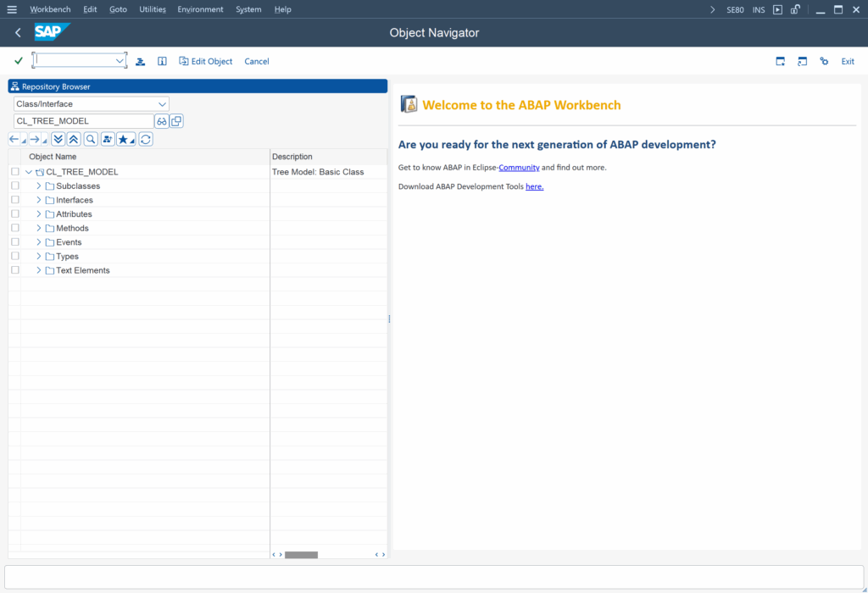Click the Object Name column header
This screenshot has width=868, height=593.
(145, 157)
